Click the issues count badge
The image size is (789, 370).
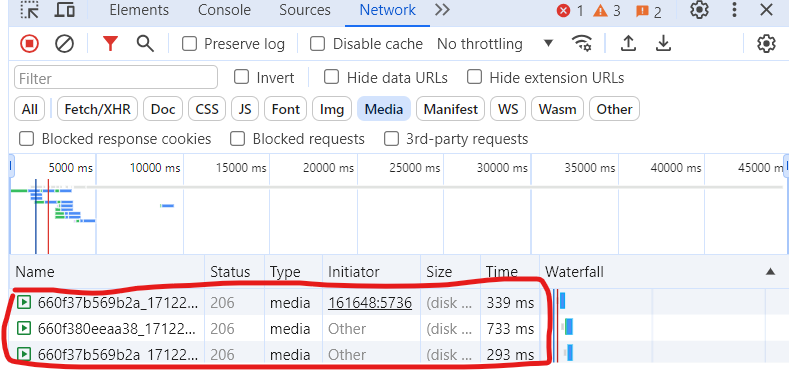tap(648, 11)
